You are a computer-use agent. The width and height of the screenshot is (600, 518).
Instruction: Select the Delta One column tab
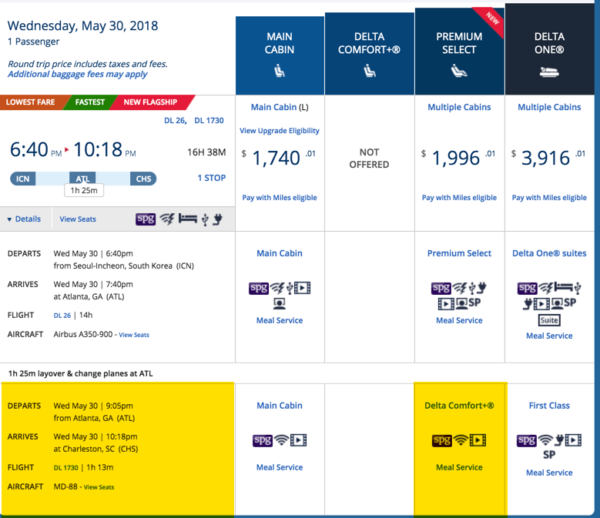(x=549, y=49)
